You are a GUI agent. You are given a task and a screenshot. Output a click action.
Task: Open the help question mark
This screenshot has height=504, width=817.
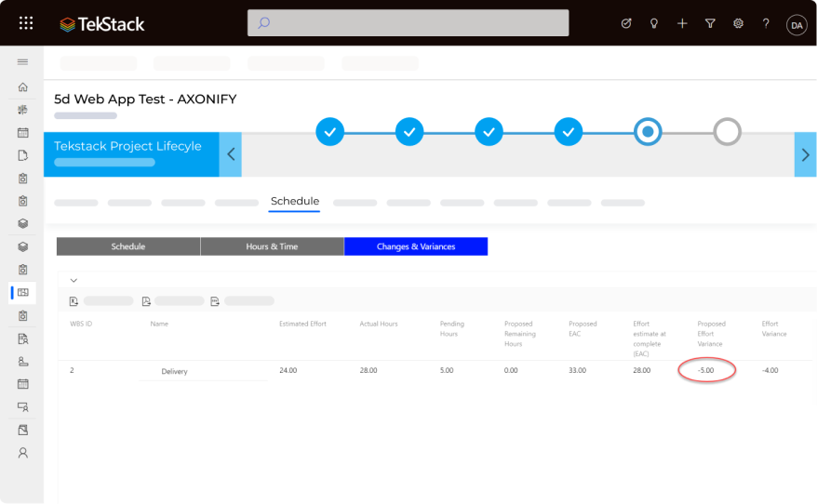coord(766,23)
